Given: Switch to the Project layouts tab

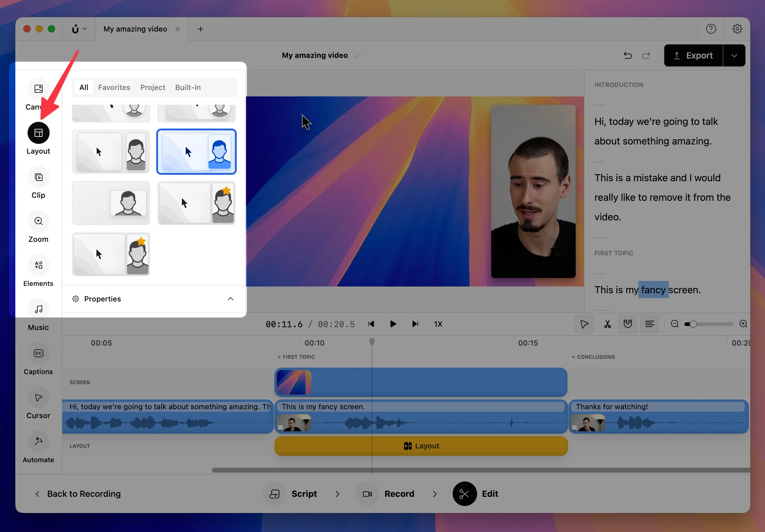Looking at the screenshot, I should point(153,88).
